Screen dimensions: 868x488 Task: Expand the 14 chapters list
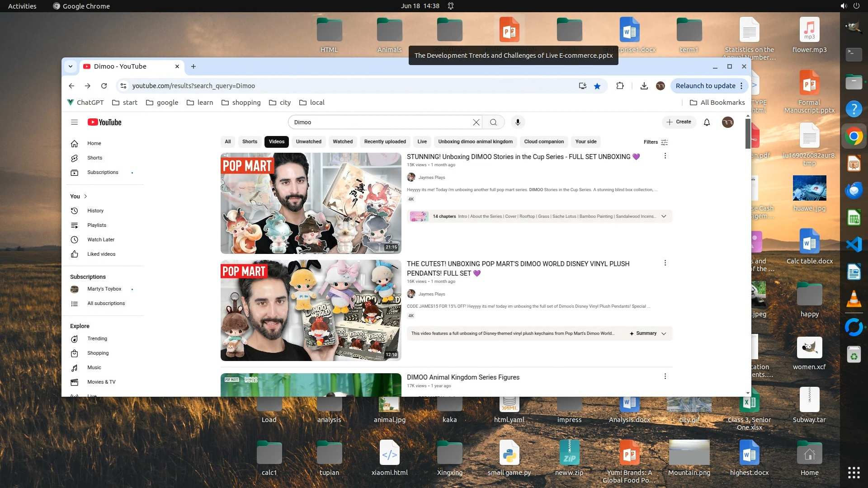(664, 216)
